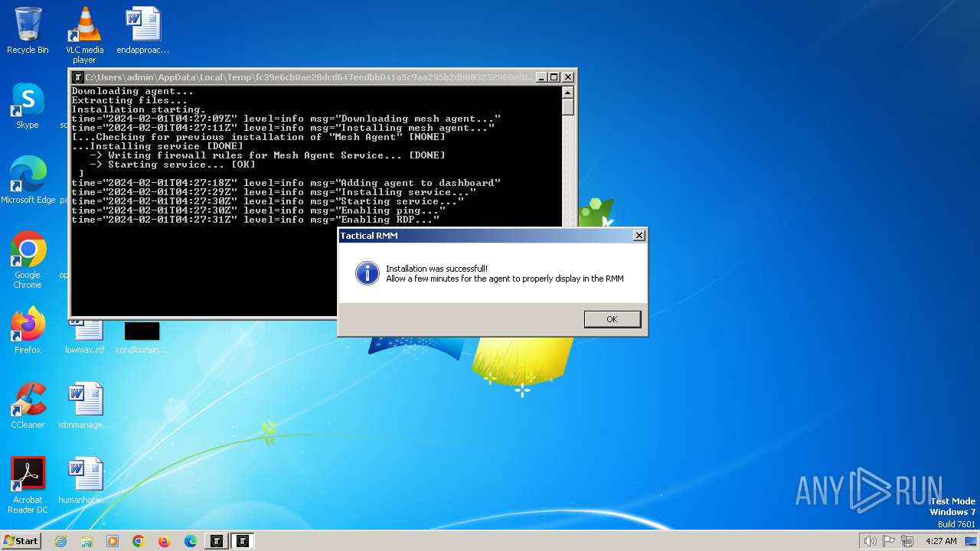Select the lowmax.rtf desktop file
980x551 pixels.
click(x=85, y=337)
